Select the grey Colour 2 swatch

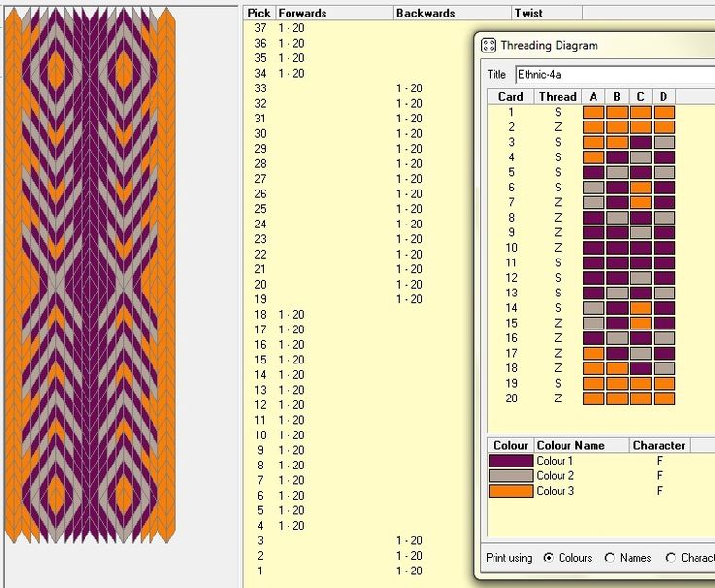tap(511, 476)
